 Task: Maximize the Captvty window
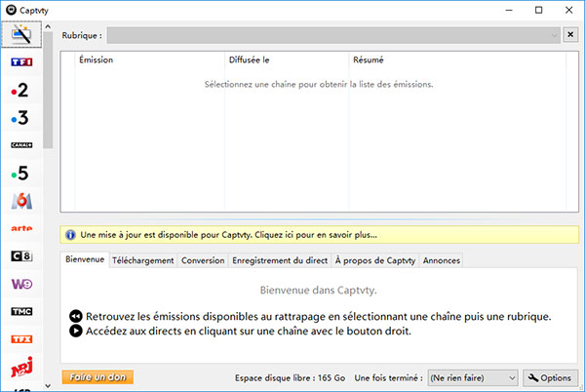(539, 10)
